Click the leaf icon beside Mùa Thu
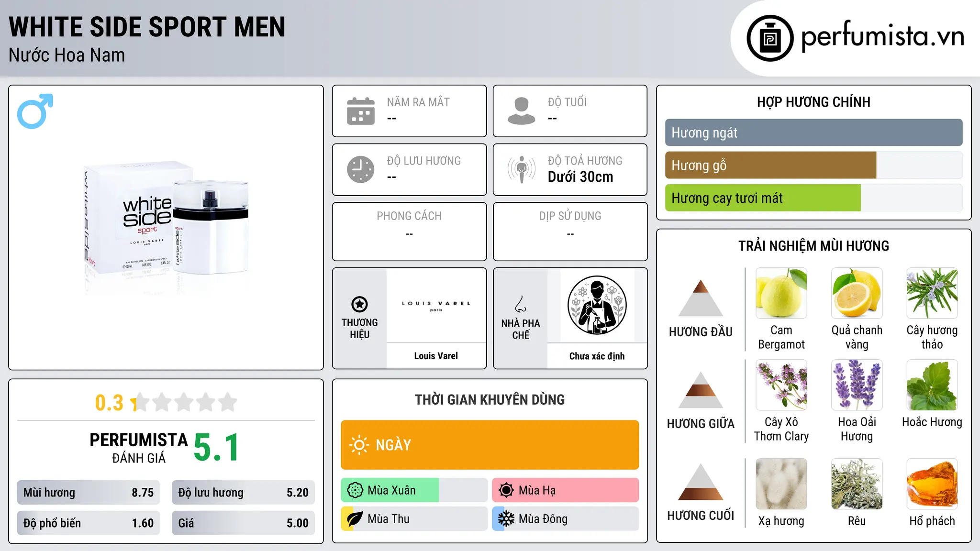 point(355,519)
